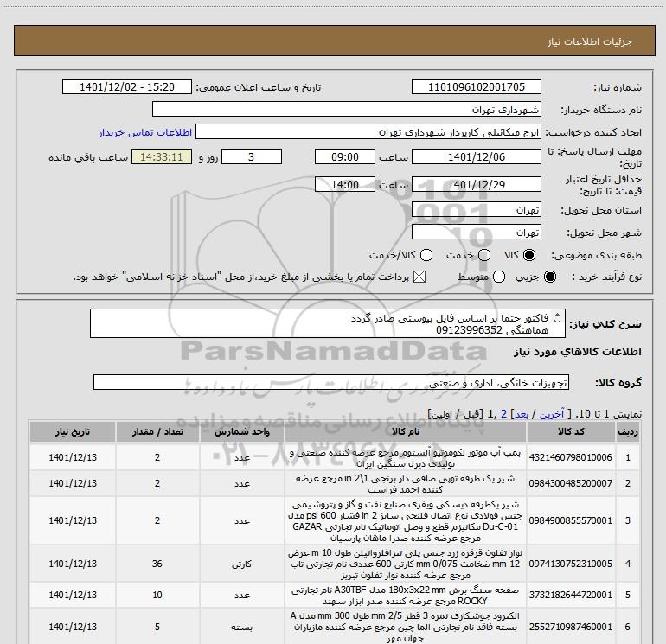Click the GAZAR disc check valve item name
Screen dimensions: 666x644
tap(405, 521)
